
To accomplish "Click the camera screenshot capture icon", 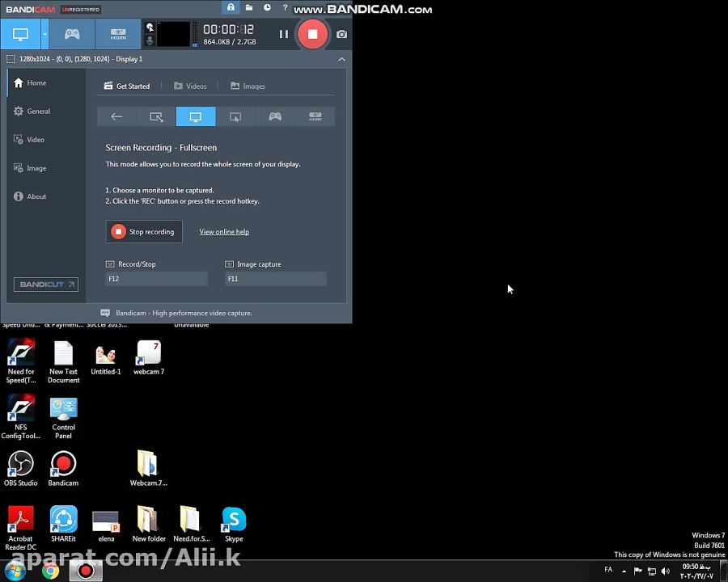I will click(x=341, y=34).
